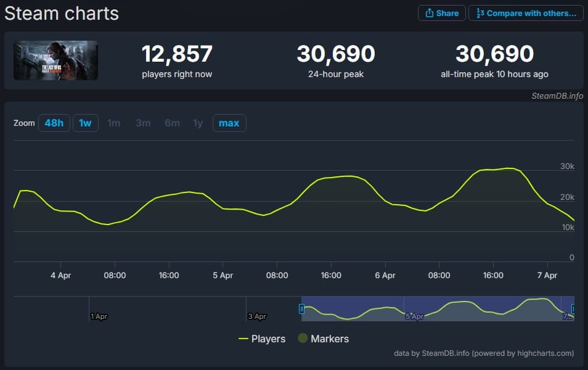Click the Zoom label
Screen dimensions: 588x370
24,123
